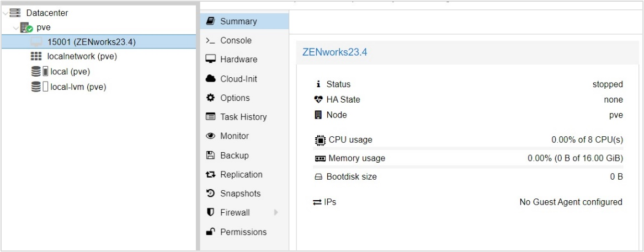Screen dimensions: 644x252
Task: Click the pve node icon
Action: click(x=26, y=28)
